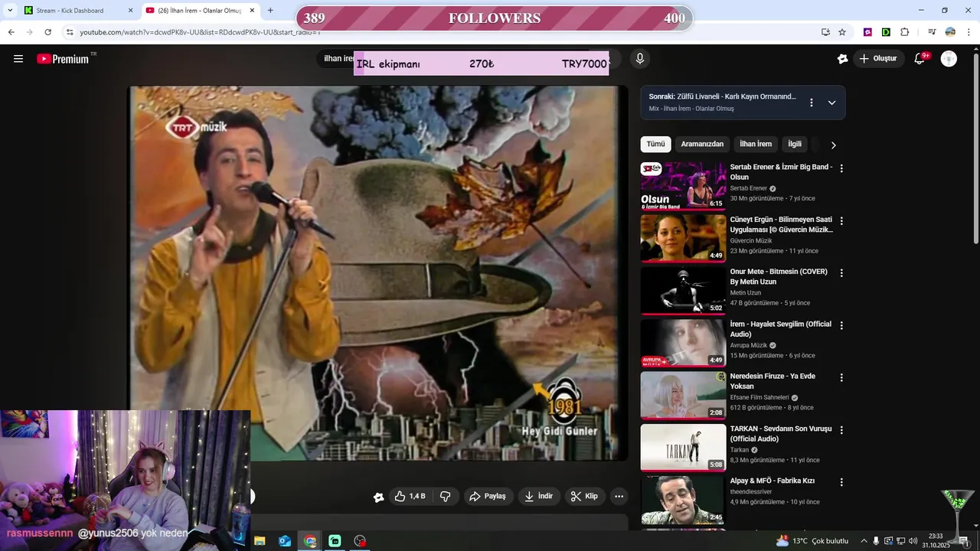Dislike the video with thumbs down

(446, 497)
